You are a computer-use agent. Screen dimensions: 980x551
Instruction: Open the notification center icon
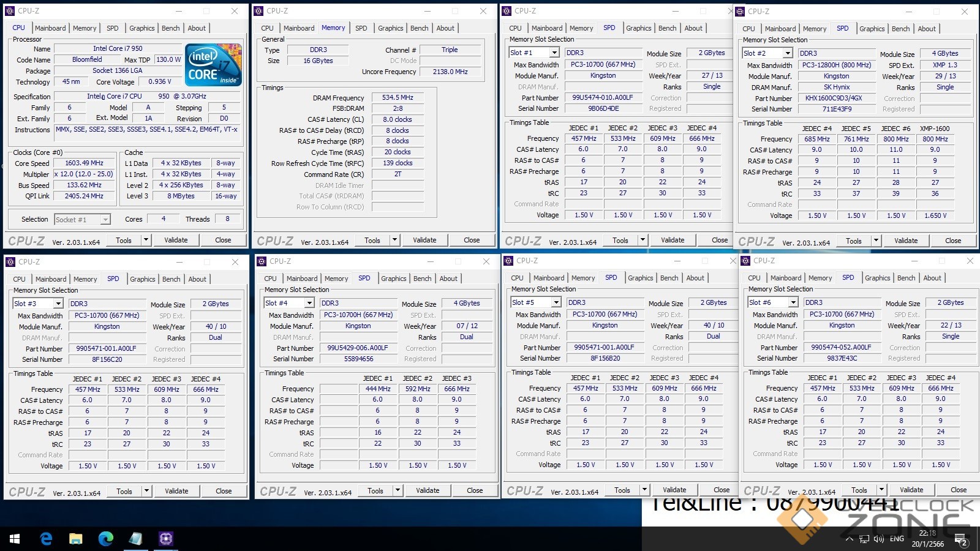click(x=962, y=541)
